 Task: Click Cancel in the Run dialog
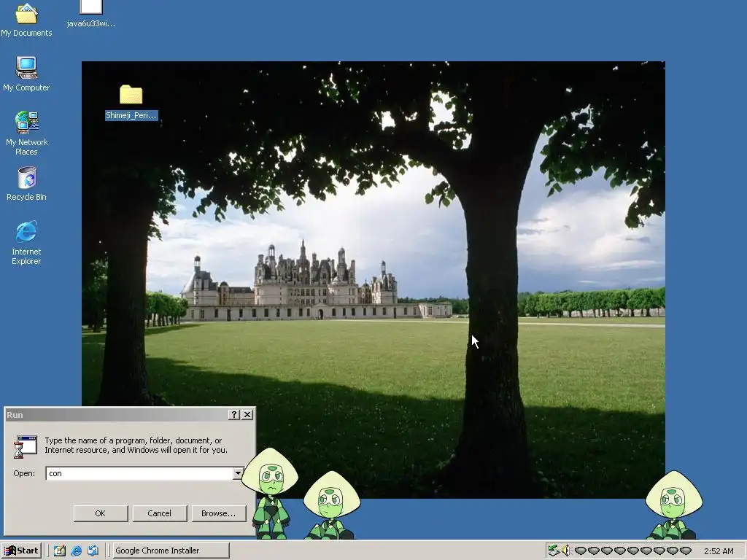(159, 513)
